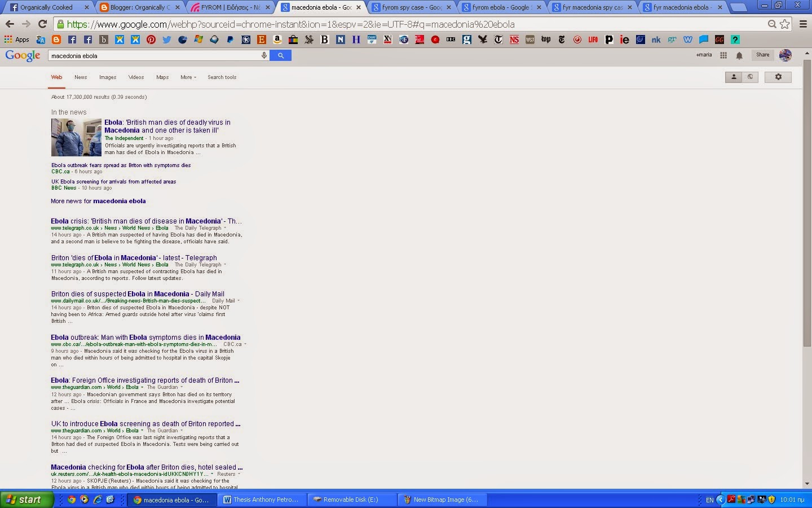The image size is (812, 508).
Task: Open the NS bookmark icon
Action: 514,40
